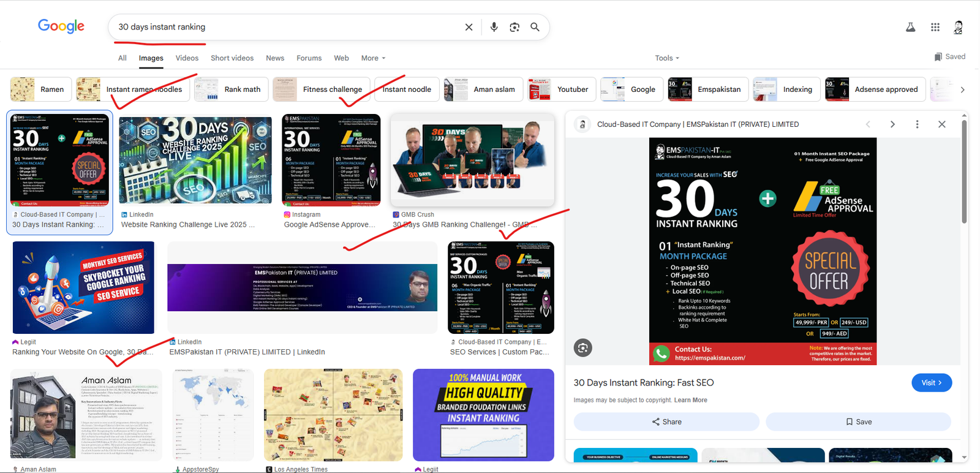The image size is (980, 473).
Task: Search inside image with lens button
Action: point(582,348)
